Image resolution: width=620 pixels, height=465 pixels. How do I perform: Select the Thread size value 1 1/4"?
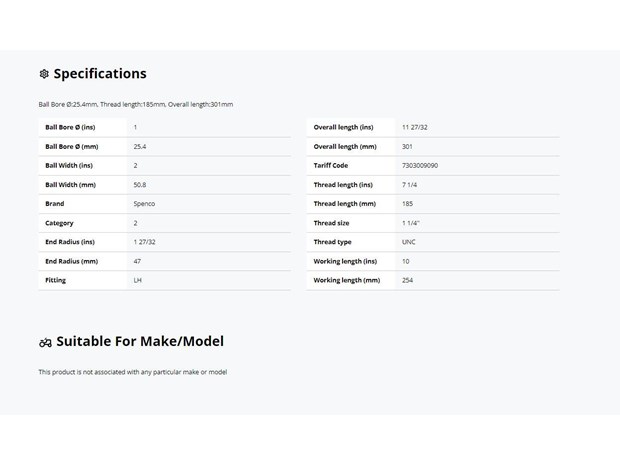[x=410, y=223]
